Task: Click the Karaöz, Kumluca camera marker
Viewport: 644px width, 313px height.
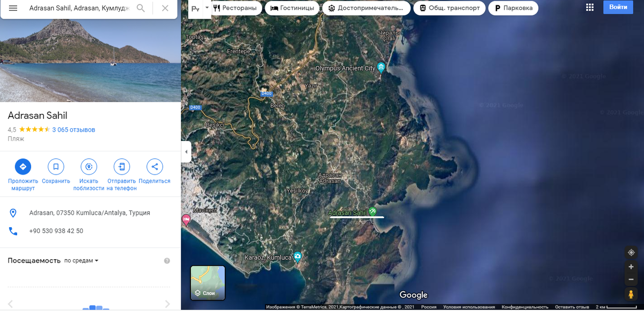Action: tap(297, 257)
